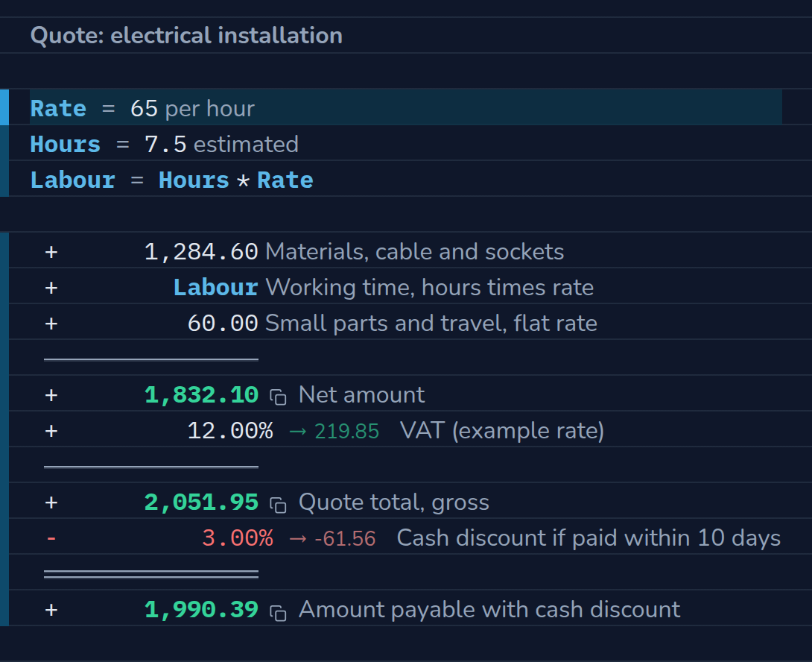The height and width of the screenshot is (662, 812).
Task: Copy the Net amount 1,832.10 value
Action: point(278,397)
